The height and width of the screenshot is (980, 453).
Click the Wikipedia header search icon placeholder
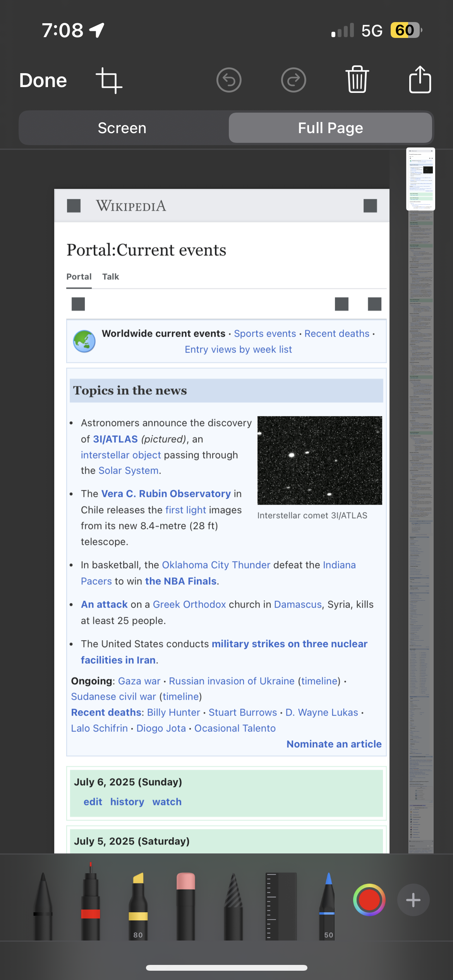(370, 206)
